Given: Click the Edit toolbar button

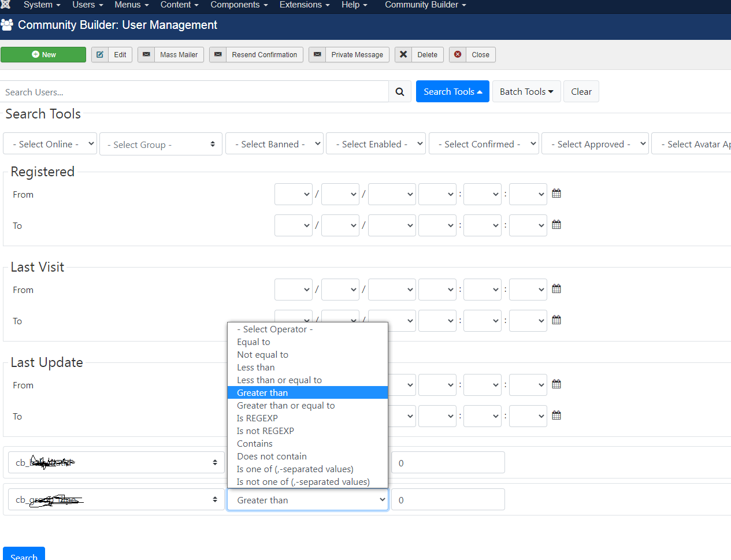Looking at the screenshot, I should [112, 55].
